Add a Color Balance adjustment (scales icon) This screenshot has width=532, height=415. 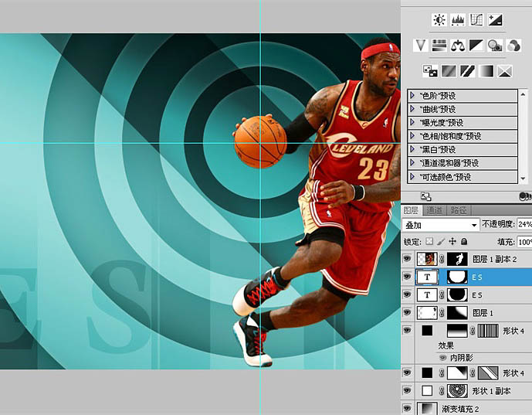pyautogui.click(x=458, y=45)
